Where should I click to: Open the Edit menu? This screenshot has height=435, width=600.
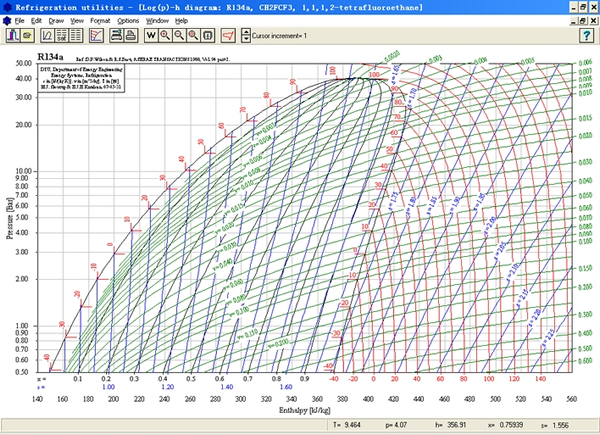[x=36, y=21]
